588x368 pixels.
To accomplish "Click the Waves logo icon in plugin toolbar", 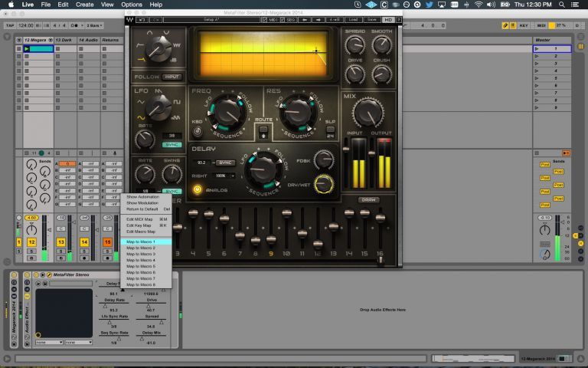I will 129,20.
